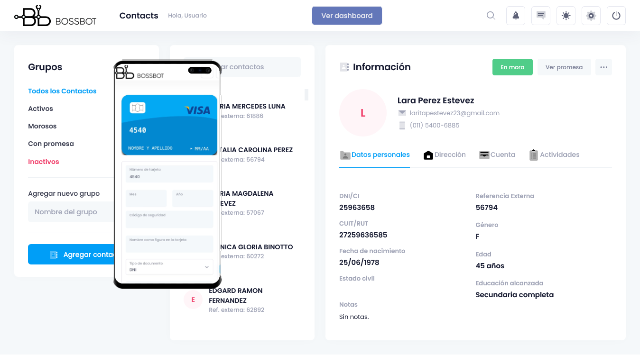Screen dimensions: 640x364
Task: Click contact list scrollbar
Action: coord(306,94)
